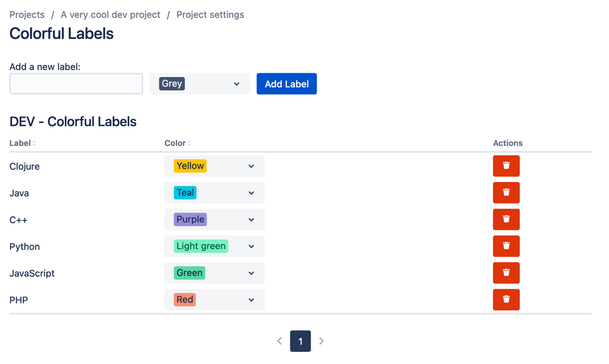Open 'A very cool dev project' breadcrumb
The width and height of the screenshot is (609, 364).
[110, 15]
